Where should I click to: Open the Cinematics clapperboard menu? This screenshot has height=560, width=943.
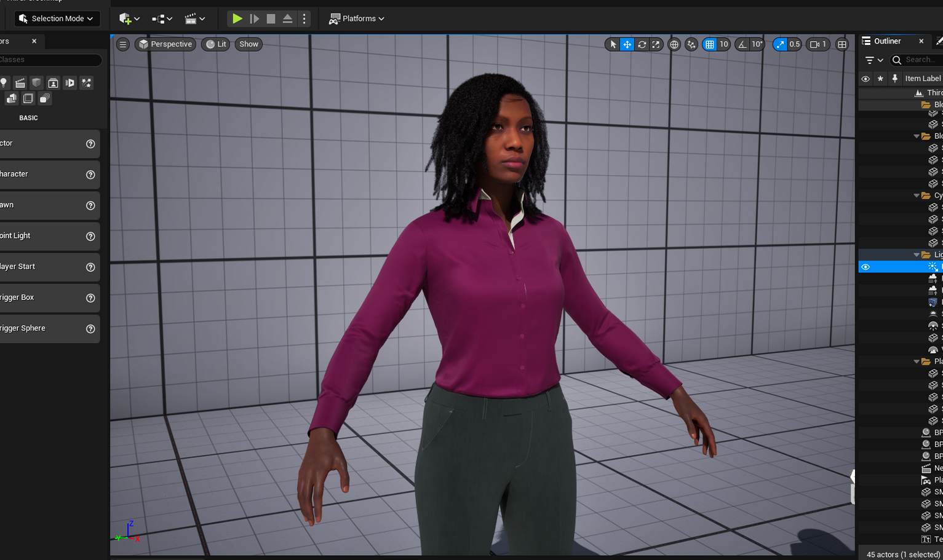pyautogui.click(x=191, y=18)
